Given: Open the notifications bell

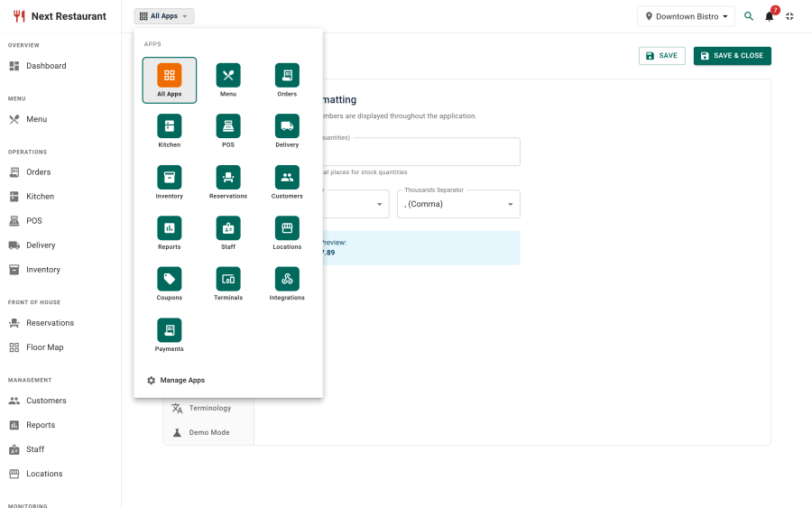Looking at the screenshot, I should [770, 16].
